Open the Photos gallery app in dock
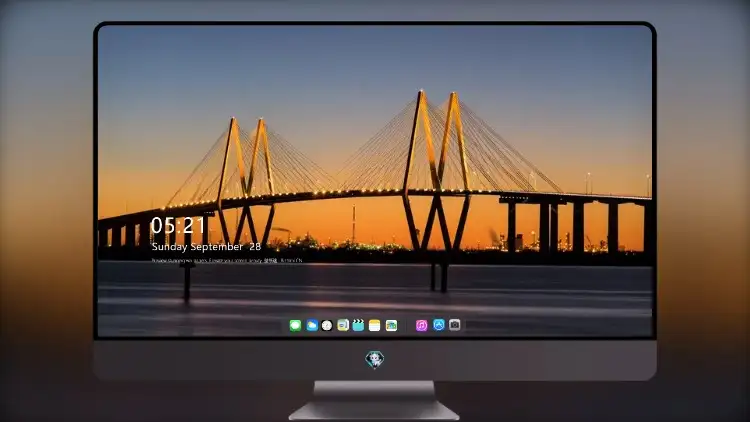The width and height of the screenshot is (750, 422). coord(391,325)
